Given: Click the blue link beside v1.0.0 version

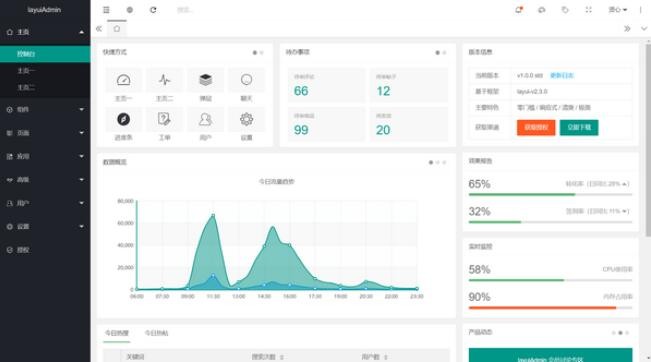Looking at the screenshot, I should [x=562, y=75].
